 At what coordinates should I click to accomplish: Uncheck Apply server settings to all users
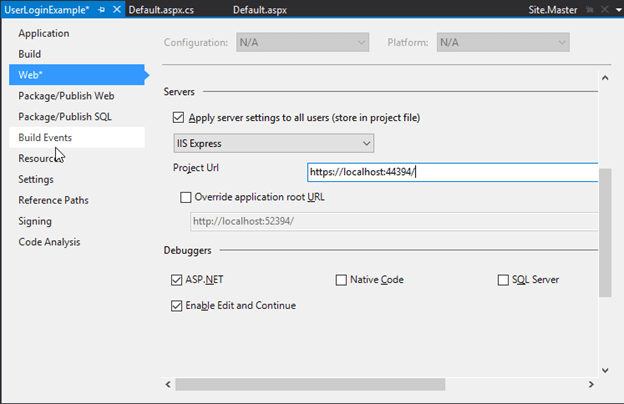(x=179, y=117)
